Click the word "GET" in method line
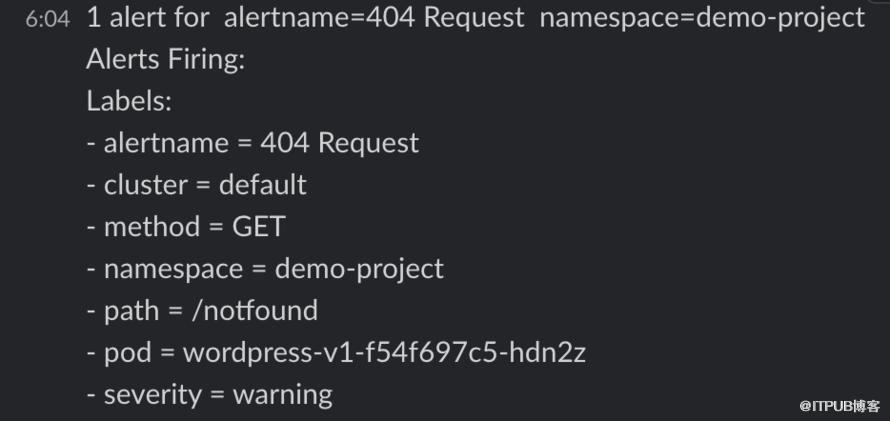Screen dimensions: 890x421 point(258,227)
